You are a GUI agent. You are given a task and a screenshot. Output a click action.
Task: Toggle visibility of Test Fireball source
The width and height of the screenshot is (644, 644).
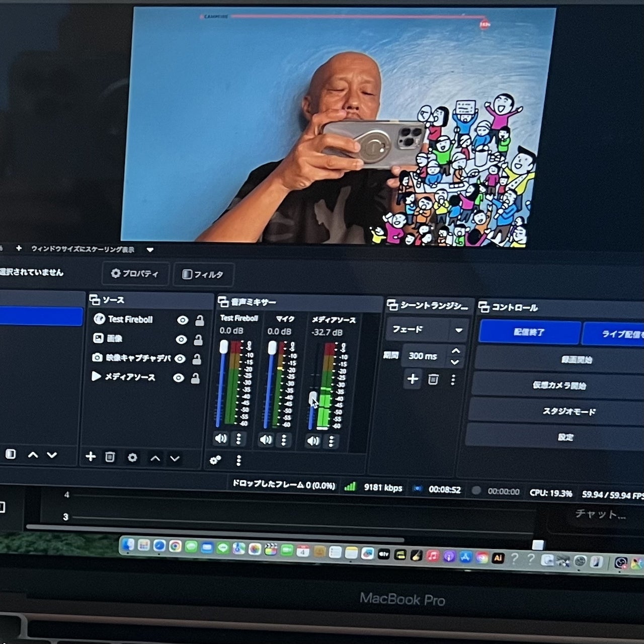183,320
